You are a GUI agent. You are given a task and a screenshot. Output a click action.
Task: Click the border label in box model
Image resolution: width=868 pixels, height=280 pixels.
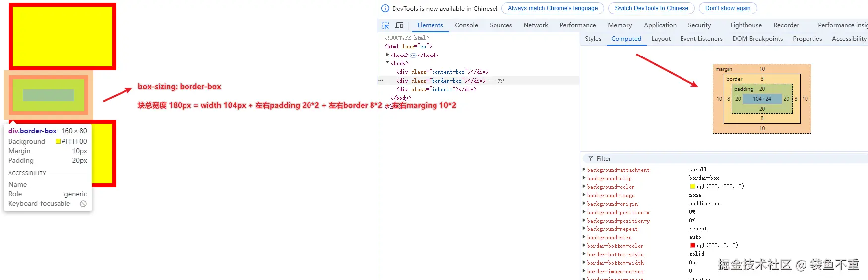(x=734, y=79)
